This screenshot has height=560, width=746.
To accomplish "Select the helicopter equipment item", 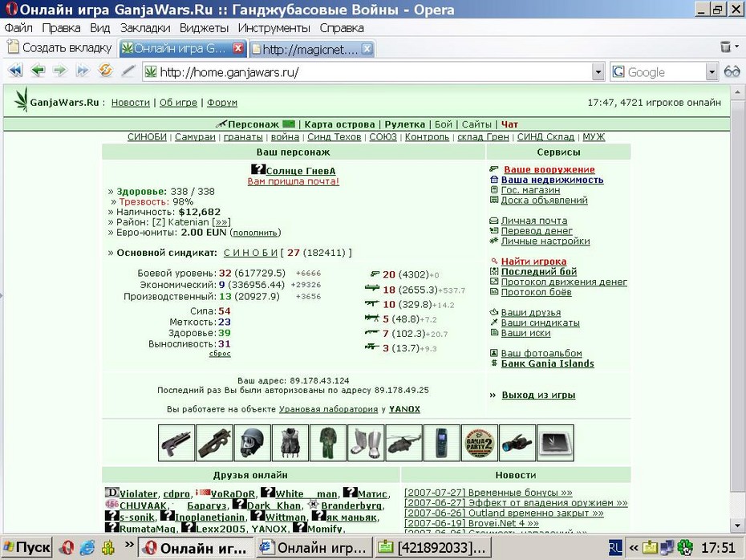I will pos(404,443).
